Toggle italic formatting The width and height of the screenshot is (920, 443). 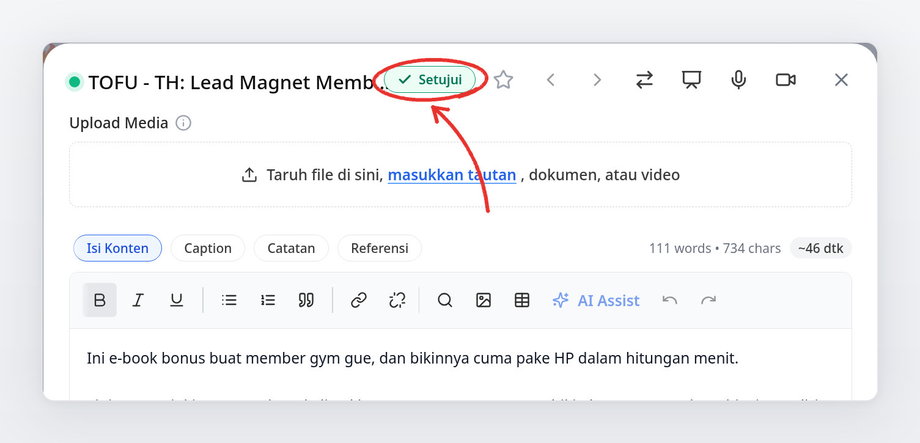point(138,300)
